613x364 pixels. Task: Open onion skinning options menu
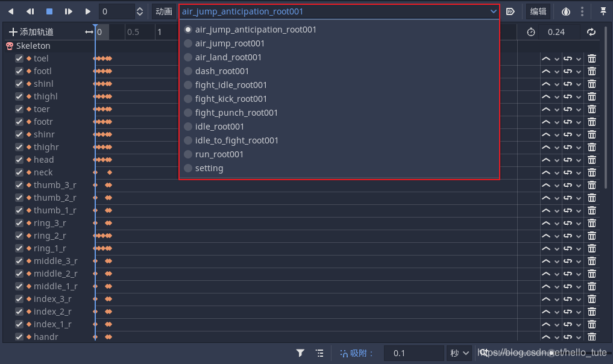(582, 11)
